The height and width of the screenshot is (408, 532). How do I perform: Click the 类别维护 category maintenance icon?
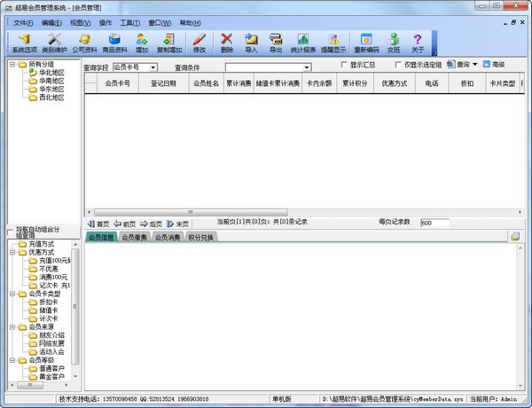pos(55,43)
